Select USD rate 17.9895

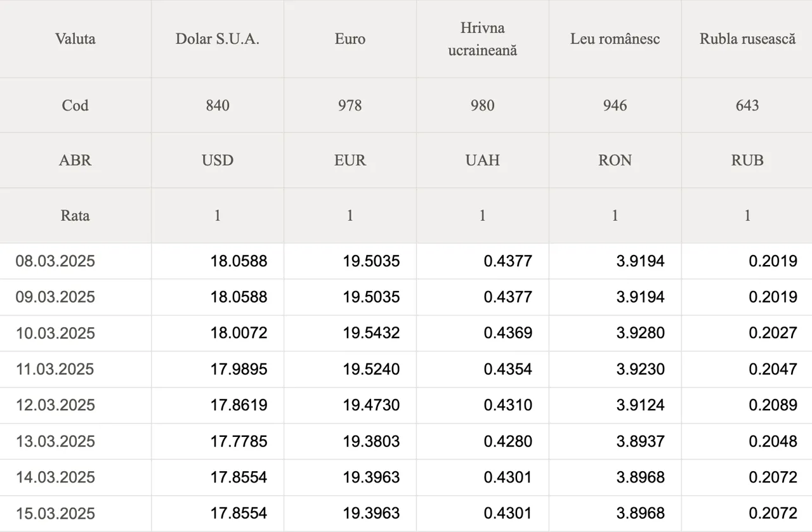(x=239, y=370)
